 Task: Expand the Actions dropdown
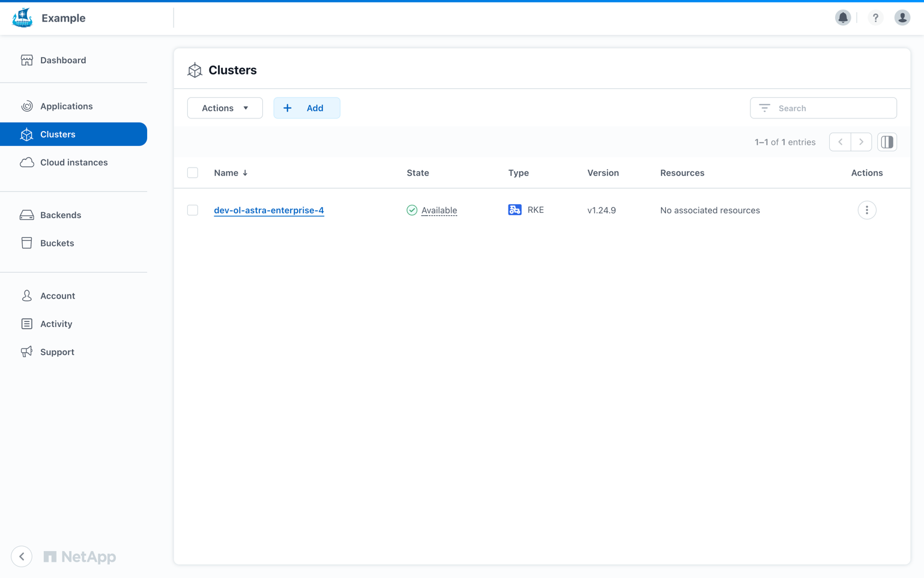point(225,108)
